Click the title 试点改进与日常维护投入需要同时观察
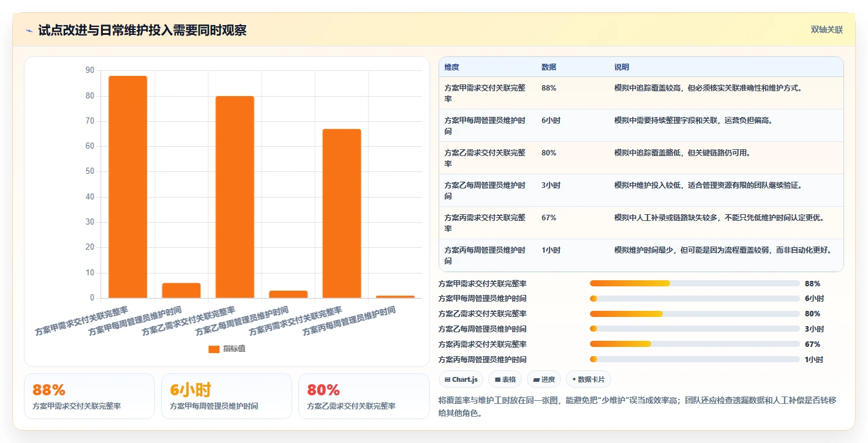This screenshot has width=868, height=443. (x=142, y=30)
